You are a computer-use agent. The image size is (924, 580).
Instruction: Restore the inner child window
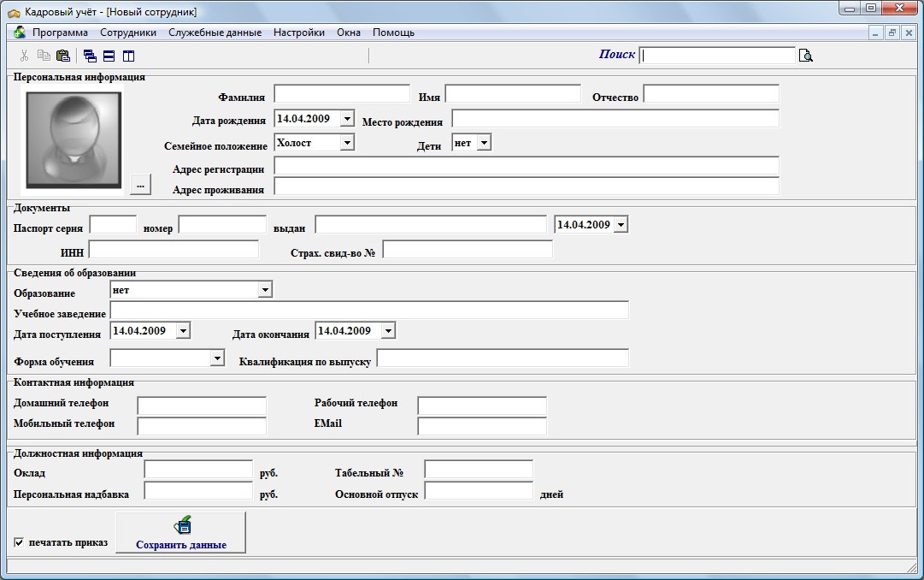tap(892, 33)
